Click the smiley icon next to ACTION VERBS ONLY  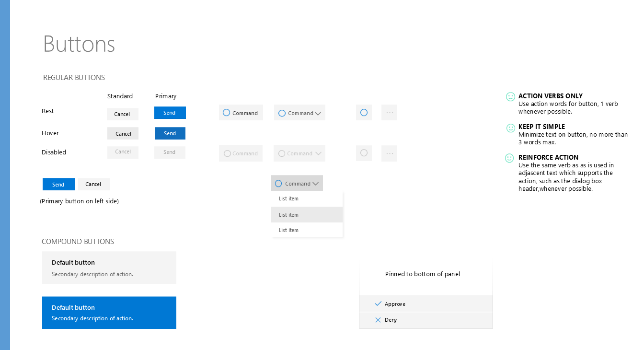coord(510,97)
